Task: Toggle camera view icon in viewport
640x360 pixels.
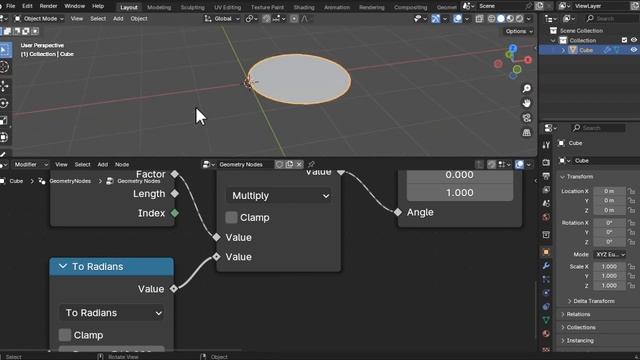Action: (x=527, y=118)
